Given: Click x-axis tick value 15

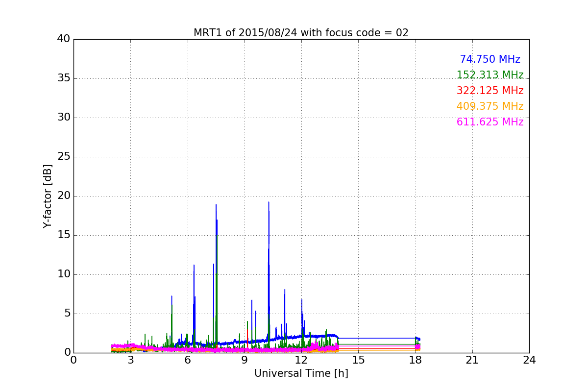Looking at the screenshot, I should click(358, 360).
